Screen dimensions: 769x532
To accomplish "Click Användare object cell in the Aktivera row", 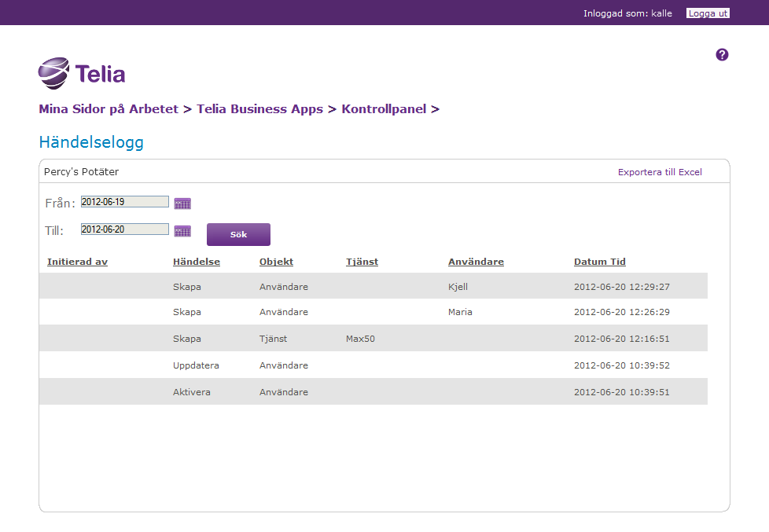I will (x=284, y=392).
